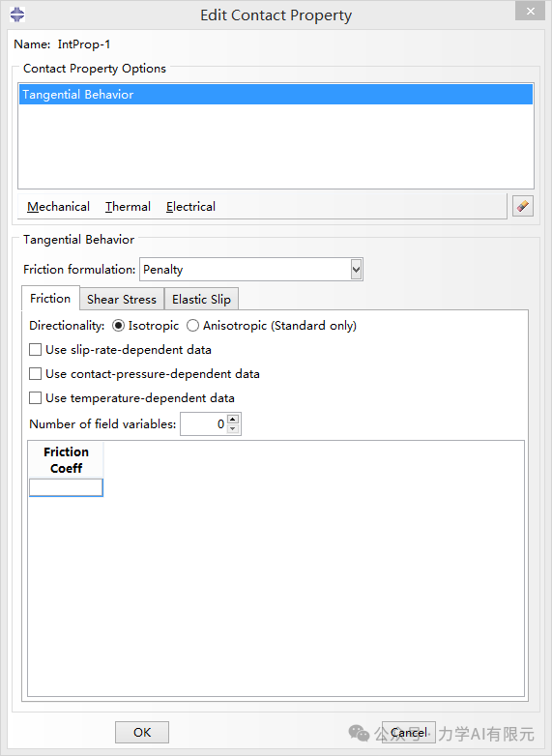Screen dimensions: 552x756
Task: Switch to the Elastic Slip tab
Action: [x=201, y=299]
